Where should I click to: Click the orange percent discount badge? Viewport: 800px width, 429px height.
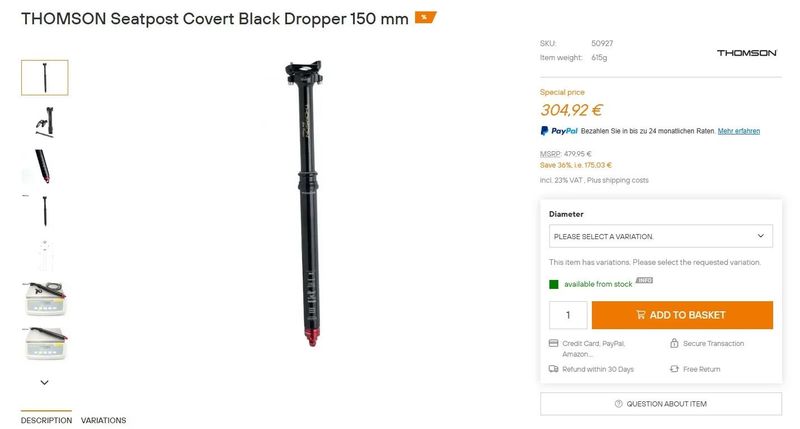425,17
